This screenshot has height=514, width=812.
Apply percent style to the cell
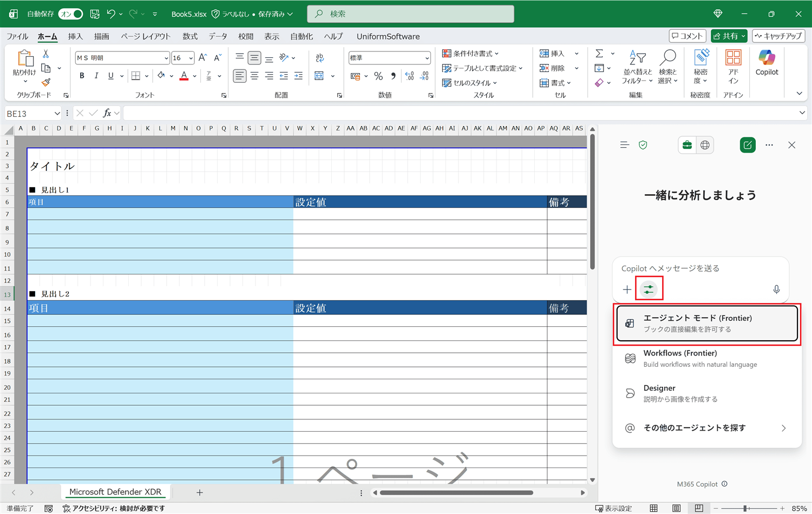pos(378,76)
